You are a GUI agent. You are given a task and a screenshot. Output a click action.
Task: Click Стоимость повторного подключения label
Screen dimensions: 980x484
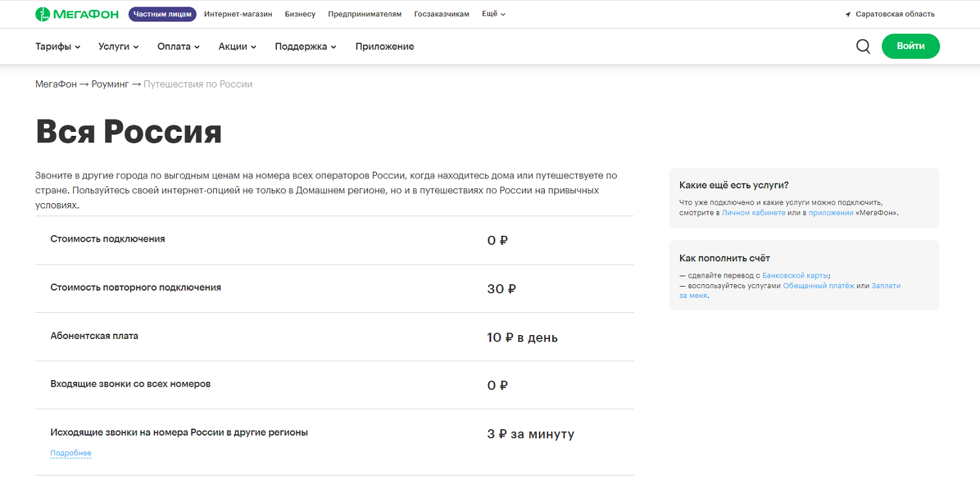(136, 287)
